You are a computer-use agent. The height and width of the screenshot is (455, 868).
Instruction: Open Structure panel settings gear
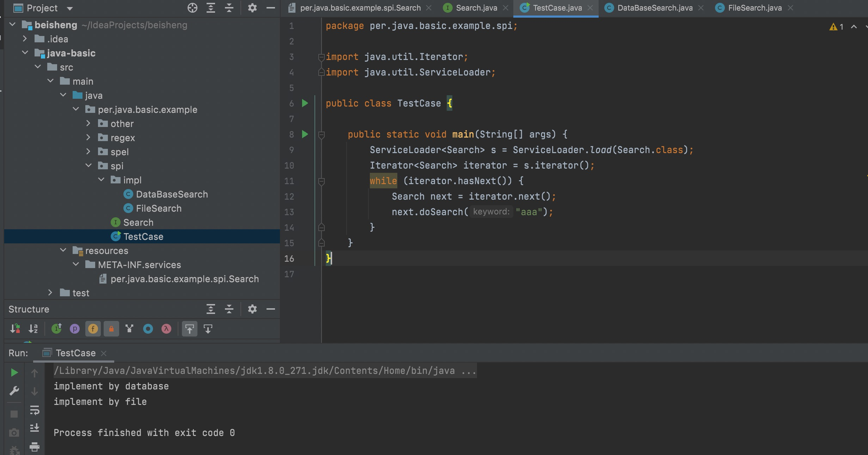(252, 309)
